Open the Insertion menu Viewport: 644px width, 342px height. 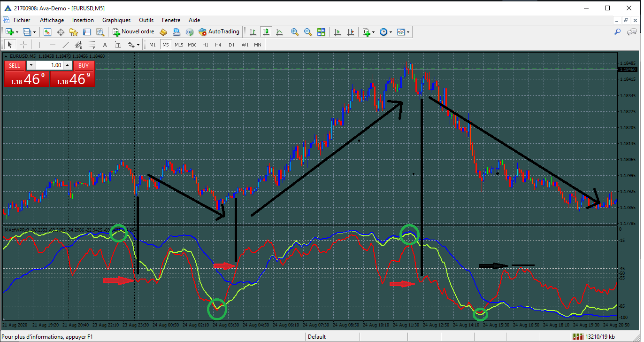tap(83, 20)
